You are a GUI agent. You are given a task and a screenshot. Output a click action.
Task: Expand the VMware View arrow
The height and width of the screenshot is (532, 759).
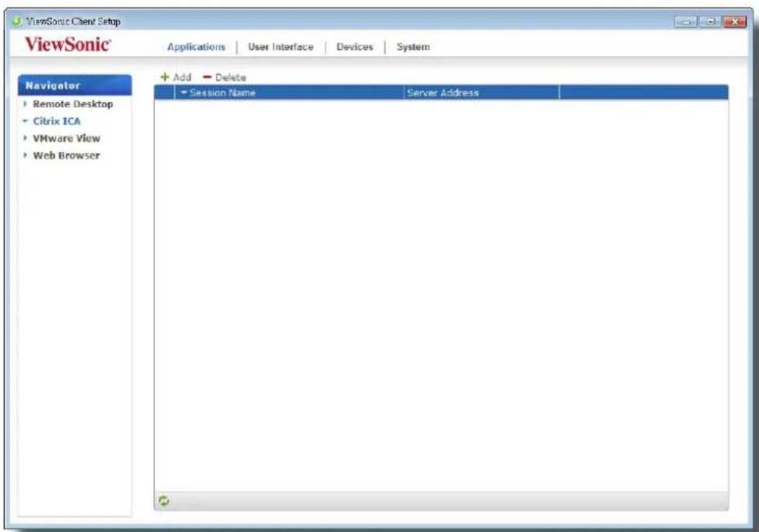(x=25, y=138)
